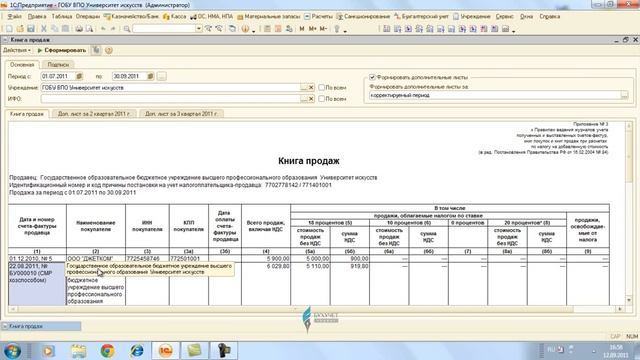
Task: Undo the last action via toolbar arrow
Action: [x=103, y=29]
